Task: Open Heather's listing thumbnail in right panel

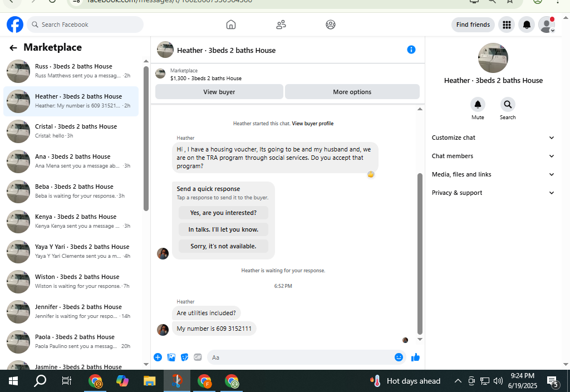Action: (493, 58)
